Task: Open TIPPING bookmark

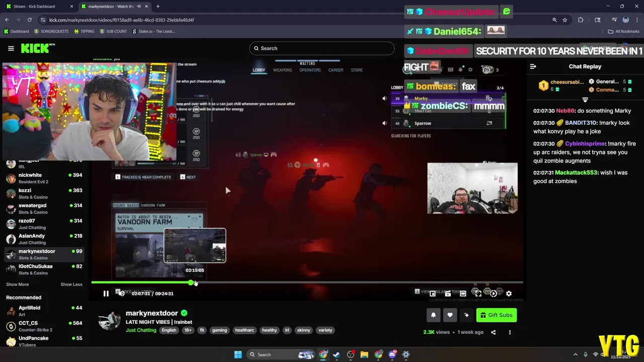Action: 84,31
